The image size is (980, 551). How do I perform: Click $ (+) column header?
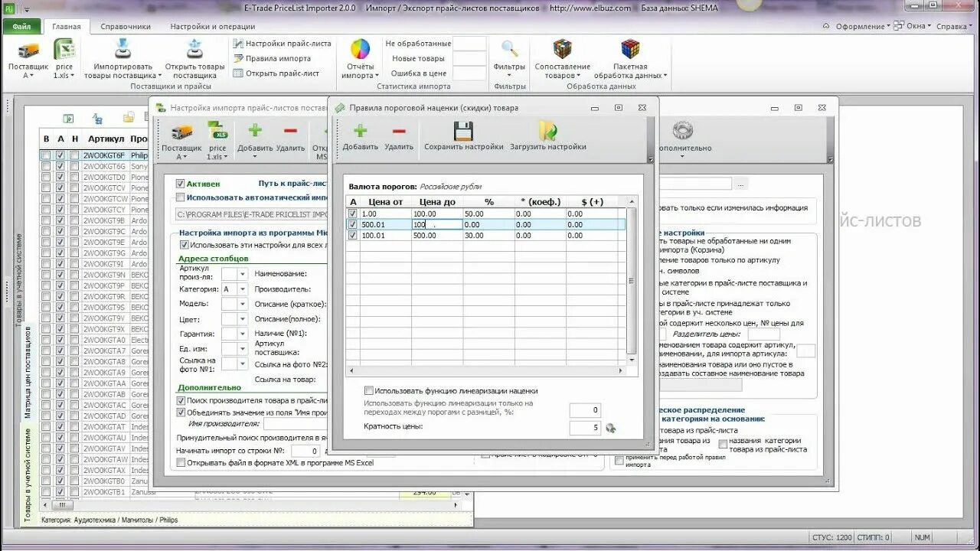(592, 202)
